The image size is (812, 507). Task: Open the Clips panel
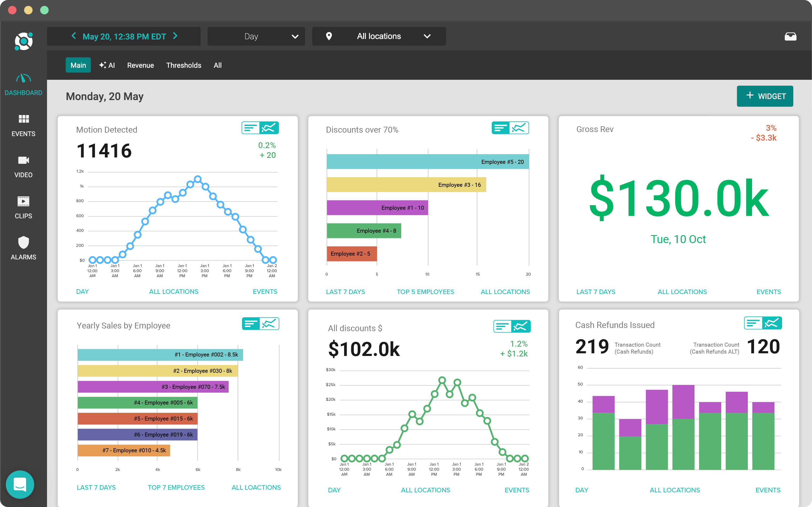[23, 207]
